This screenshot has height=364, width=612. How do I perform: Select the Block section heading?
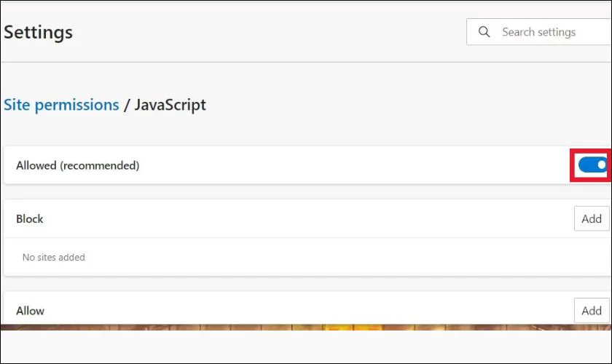tap(30, 219)
